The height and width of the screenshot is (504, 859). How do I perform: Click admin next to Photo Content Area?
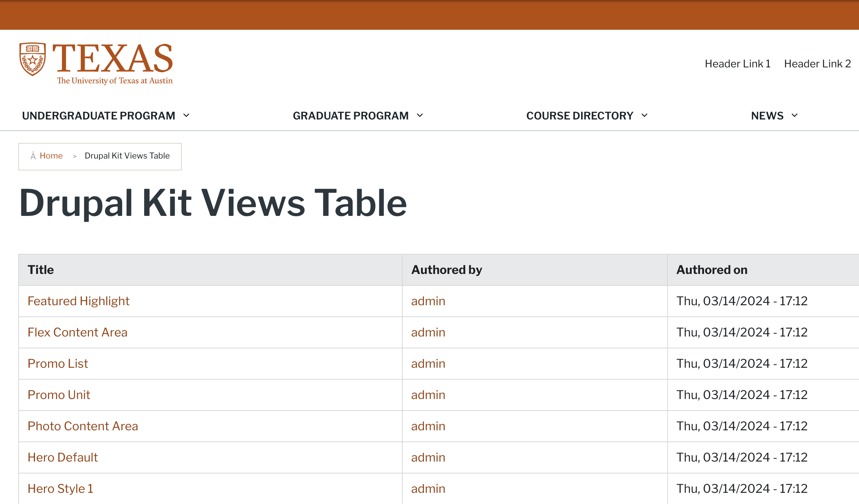pos(428,426)
